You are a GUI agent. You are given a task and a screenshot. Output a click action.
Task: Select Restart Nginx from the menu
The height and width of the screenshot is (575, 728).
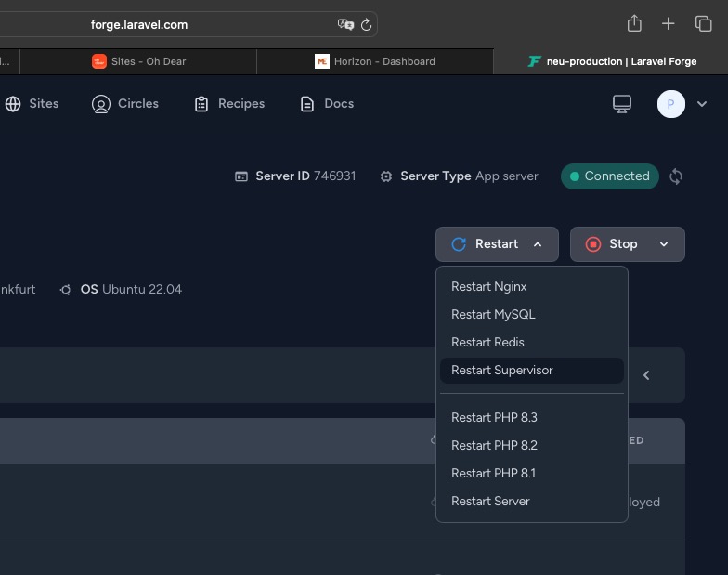pos(488,287)
